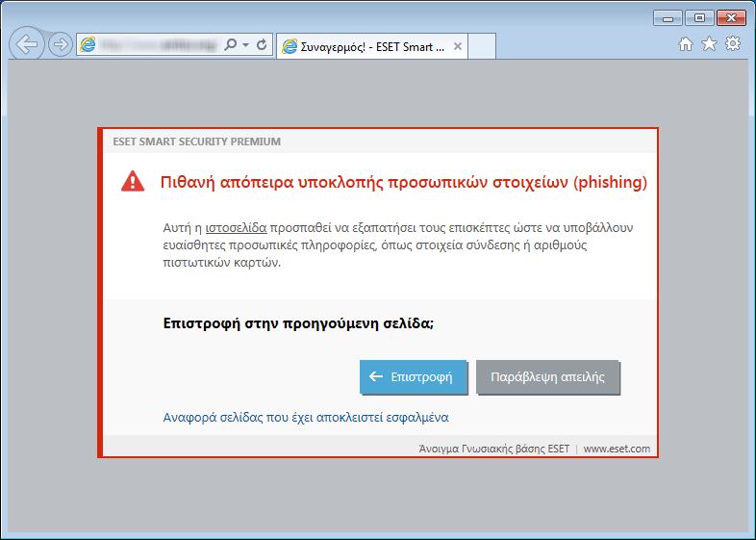Close the 'Συναγερμός!' tab with its X
This screenshot has height=540, width=756.
coord(458,46)
